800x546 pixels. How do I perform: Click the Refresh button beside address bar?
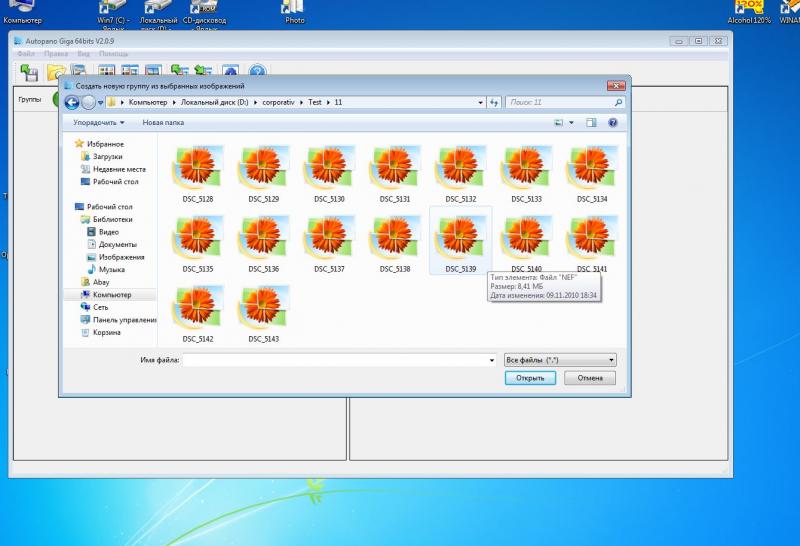click(493, 103)
